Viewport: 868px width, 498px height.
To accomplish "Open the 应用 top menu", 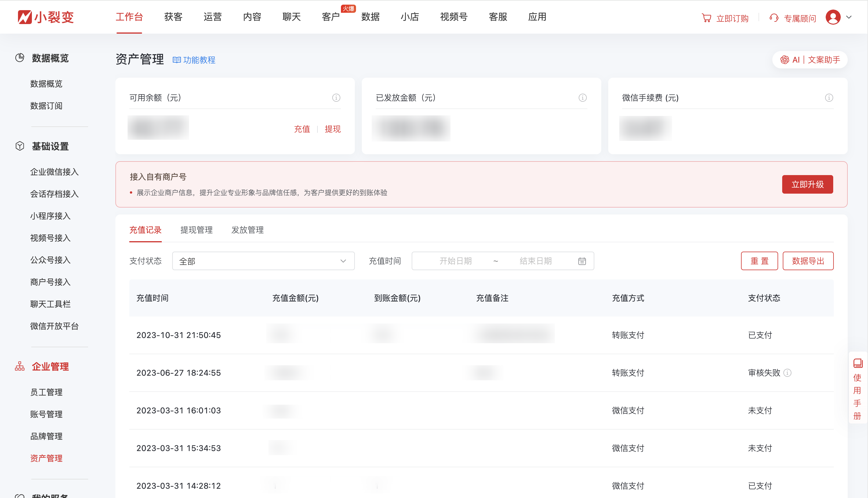I will (x=537, y=17).
